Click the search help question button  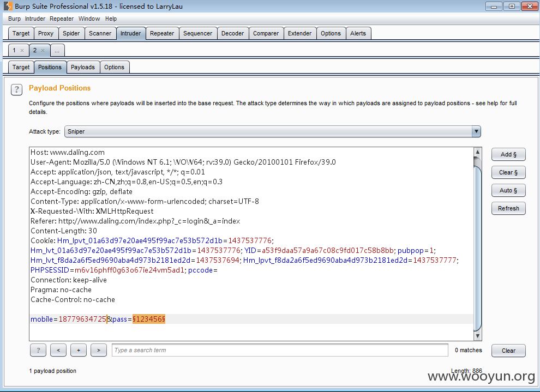[38, 350]
